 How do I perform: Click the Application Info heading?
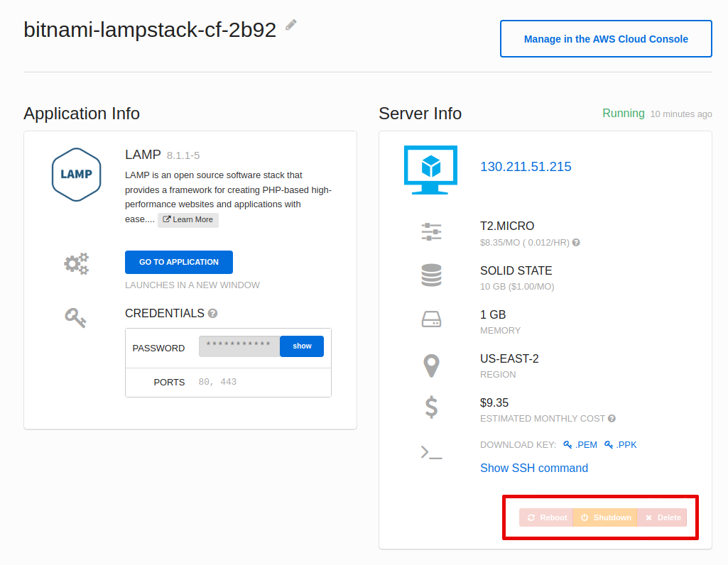coord(82,114)
